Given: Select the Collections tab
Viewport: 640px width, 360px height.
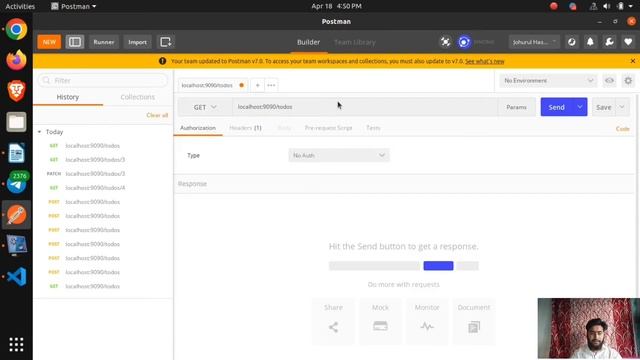Looking at the screenshot, I should [138, 97].
